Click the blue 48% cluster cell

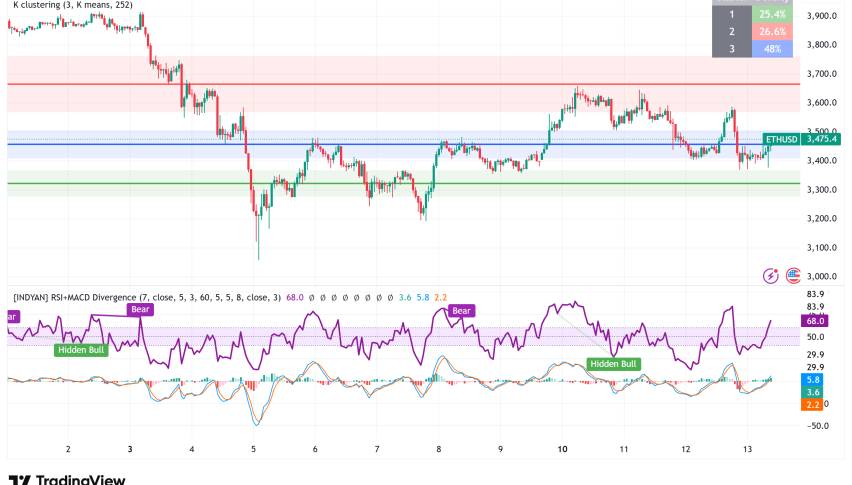click(770, 48)
